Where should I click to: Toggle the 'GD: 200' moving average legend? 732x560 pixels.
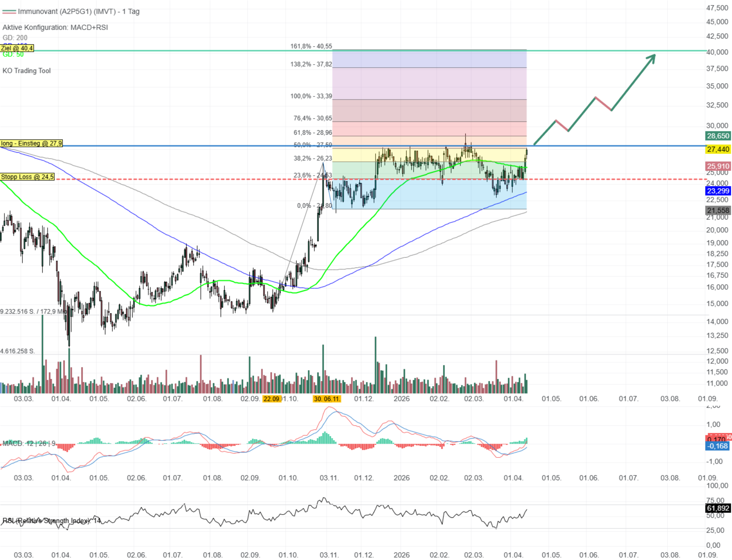[x=15, y=38]
